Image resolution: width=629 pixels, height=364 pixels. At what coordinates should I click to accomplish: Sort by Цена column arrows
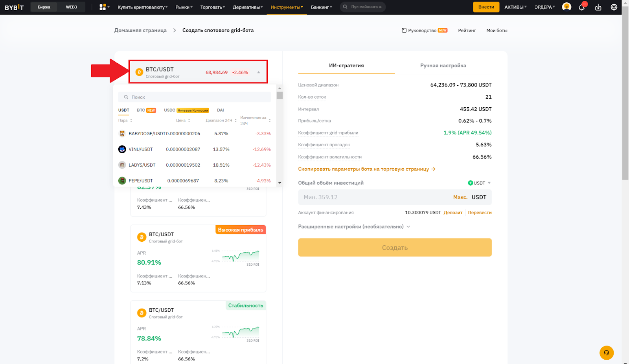(x=189, y=121)
